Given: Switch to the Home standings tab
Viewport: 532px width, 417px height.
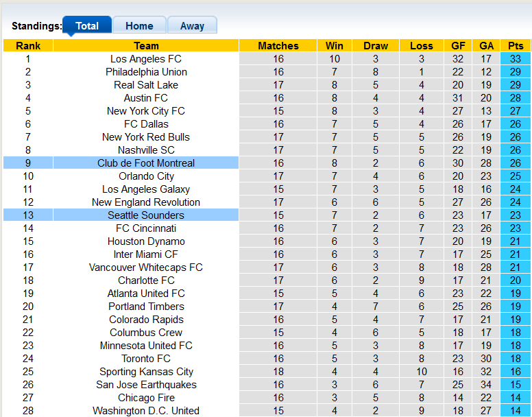Looking at the screenshot, I should pos(139,26).
